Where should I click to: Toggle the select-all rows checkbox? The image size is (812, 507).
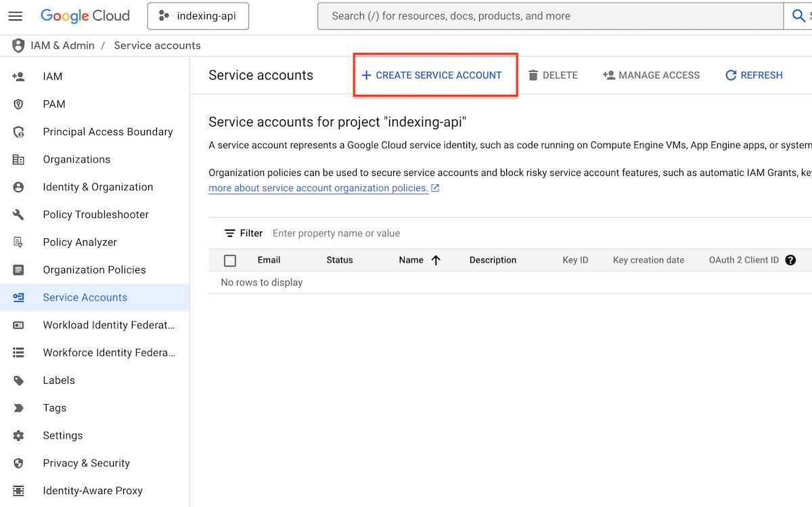[230, 261]
